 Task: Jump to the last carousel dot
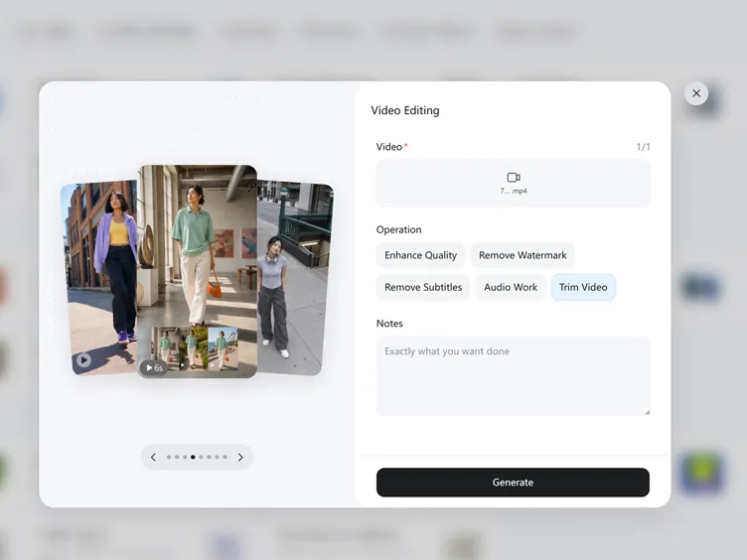224,457
